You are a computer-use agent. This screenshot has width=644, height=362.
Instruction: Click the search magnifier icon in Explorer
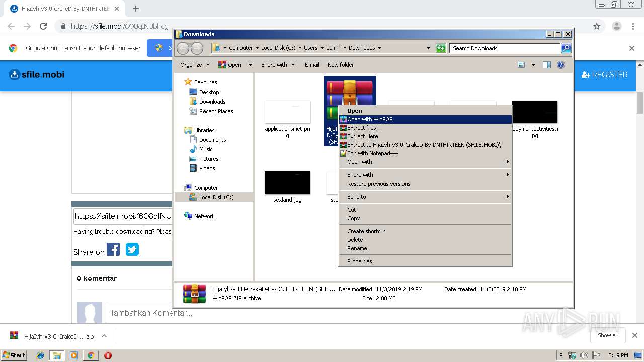tap(566, 48)
